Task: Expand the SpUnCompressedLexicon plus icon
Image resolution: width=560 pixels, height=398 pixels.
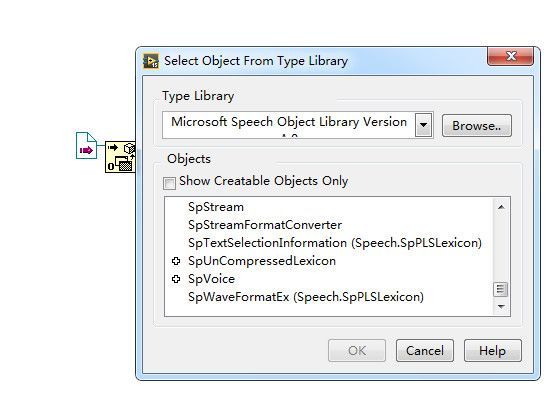Action: [x=176, y=261]
